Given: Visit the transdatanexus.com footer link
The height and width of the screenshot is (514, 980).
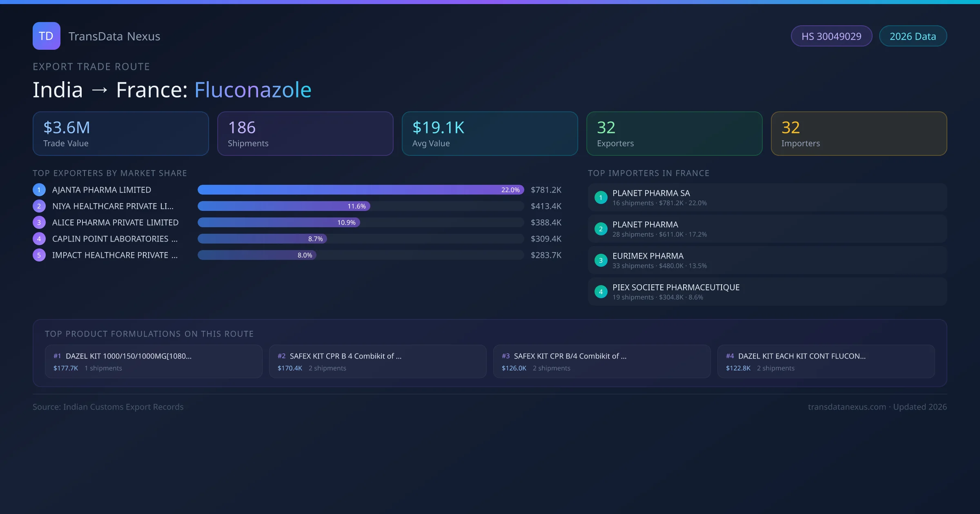Looking at the screenshot, I should pos(846,407).
